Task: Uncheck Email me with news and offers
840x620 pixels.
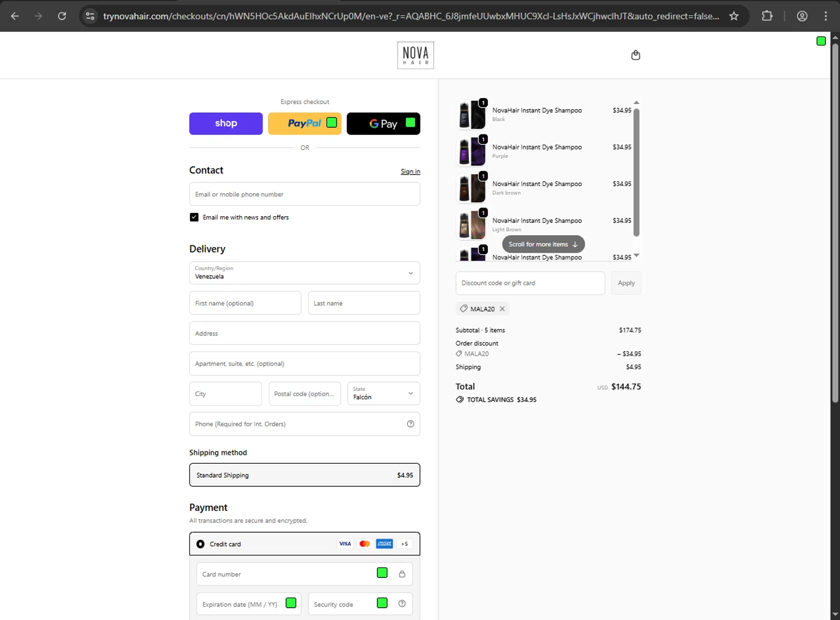Action: pyautogui.click(x=194, y=217)
